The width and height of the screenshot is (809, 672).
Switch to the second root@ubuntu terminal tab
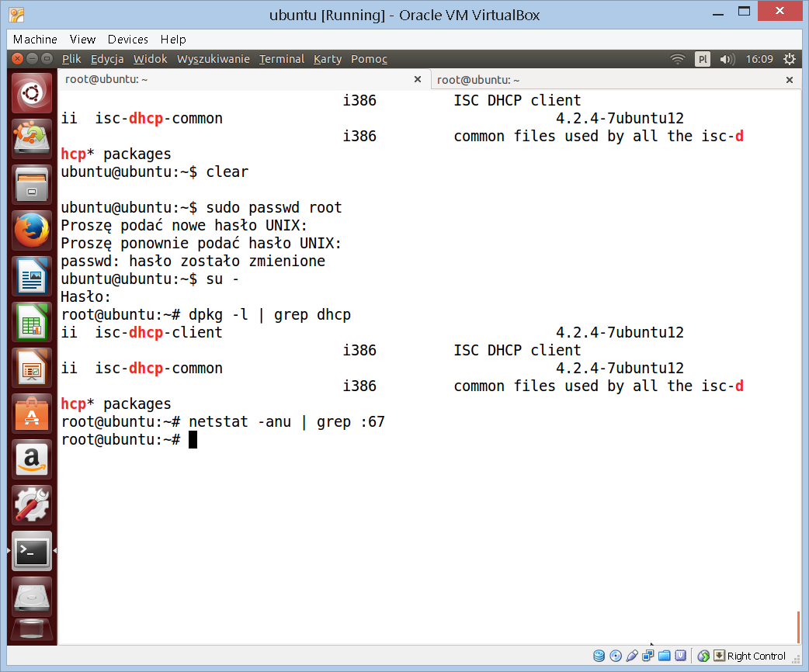(616, 80)
